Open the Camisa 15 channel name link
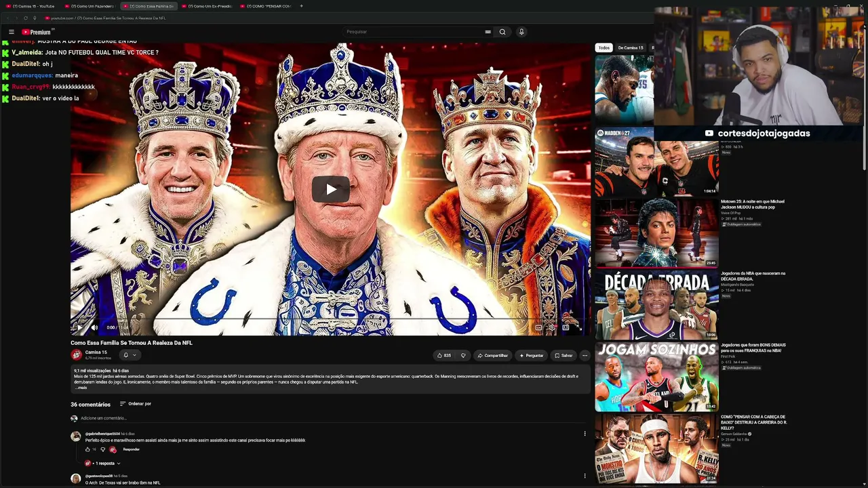 tap(96, 352)
